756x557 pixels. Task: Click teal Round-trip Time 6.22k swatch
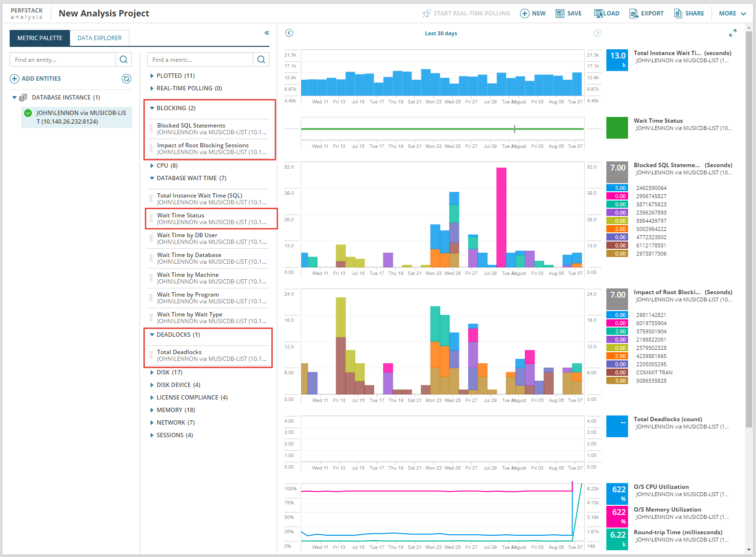pyautogui.click(x=617, y=539)
